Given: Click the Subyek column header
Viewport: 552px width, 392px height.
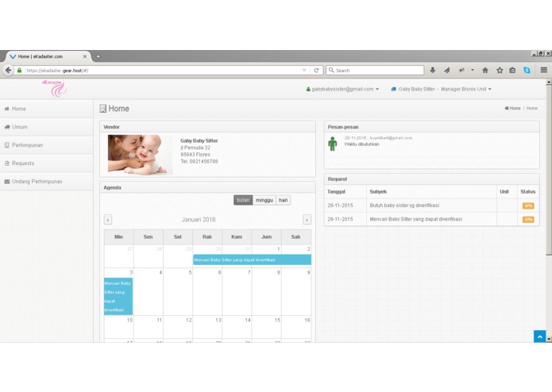Looking at the screenshot, I should [x=378, y=191].
